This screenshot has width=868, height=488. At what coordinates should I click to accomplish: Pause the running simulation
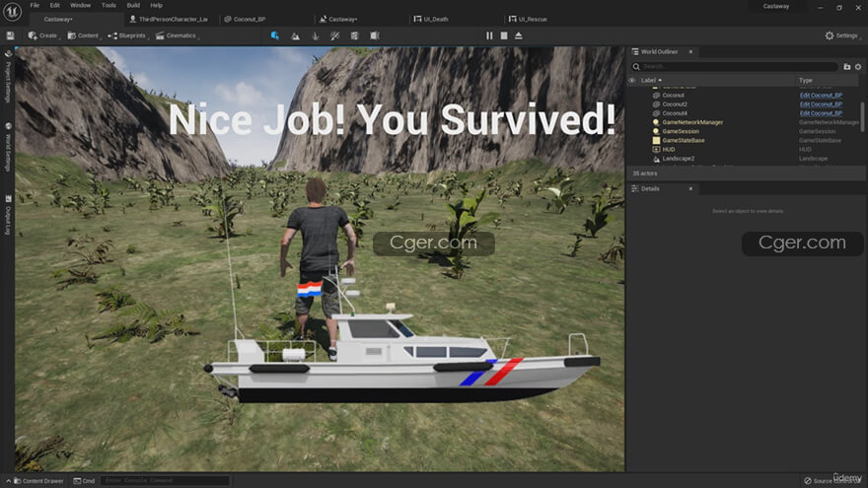[489, 35]
